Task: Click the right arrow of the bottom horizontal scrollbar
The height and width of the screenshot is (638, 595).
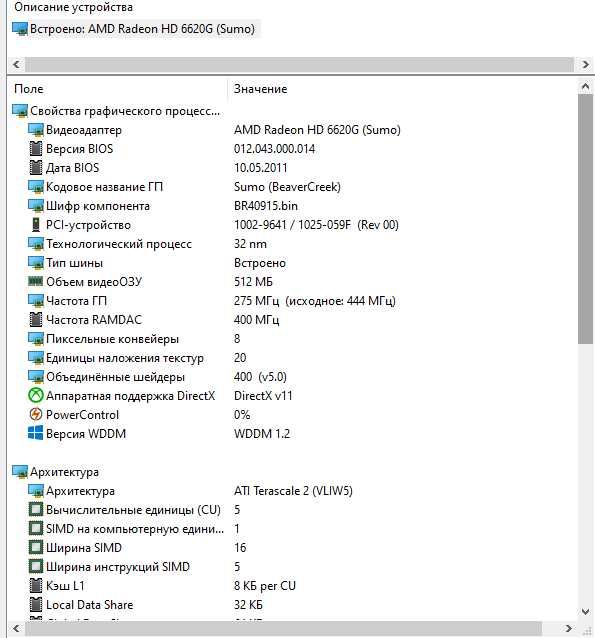Action: pyautogui.click(x=569, y=629)
